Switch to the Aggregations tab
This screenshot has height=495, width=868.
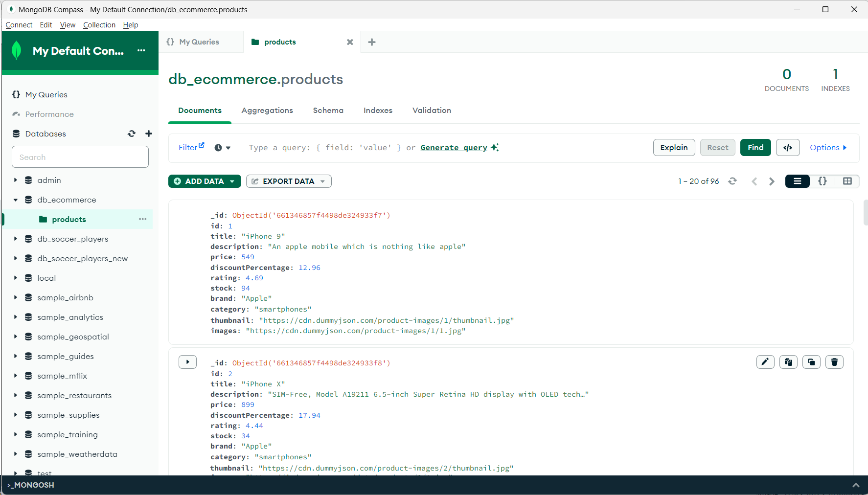click(x=267, y=111)
